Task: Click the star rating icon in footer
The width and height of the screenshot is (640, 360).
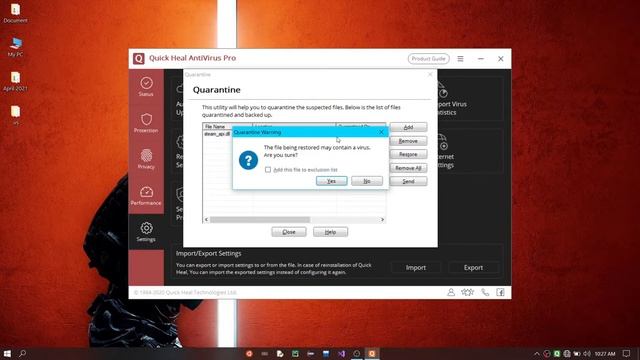Action: [467, 292]
